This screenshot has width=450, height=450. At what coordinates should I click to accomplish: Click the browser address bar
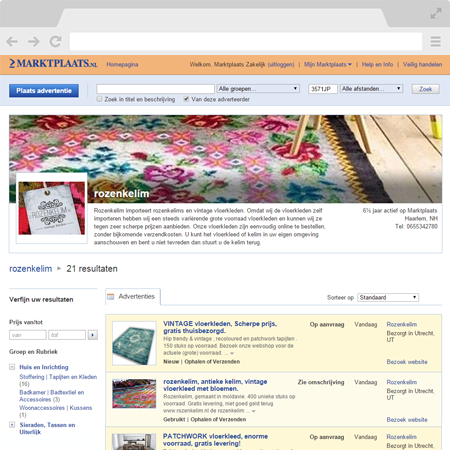coord(246,42)
